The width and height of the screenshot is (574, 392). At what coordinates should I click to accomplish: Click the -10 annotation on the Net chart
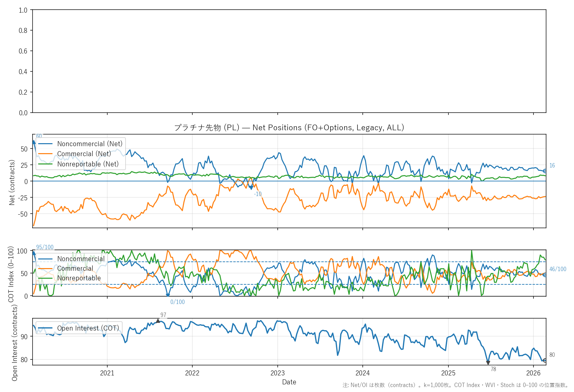[258, 194]
